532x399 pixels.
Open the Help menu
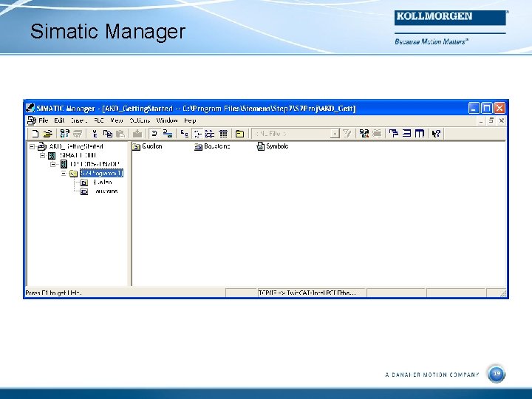click(190, 120)
